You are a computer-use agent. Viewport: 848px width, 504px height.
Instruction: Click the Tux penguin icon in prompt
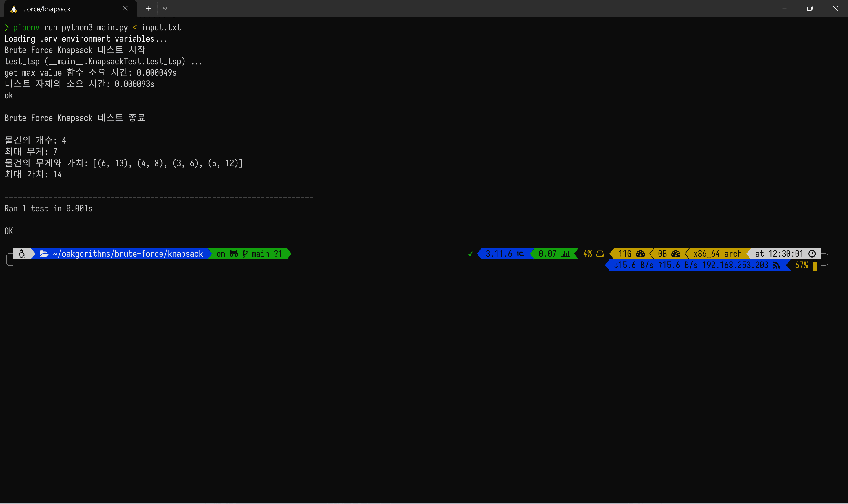coord(22,254)
